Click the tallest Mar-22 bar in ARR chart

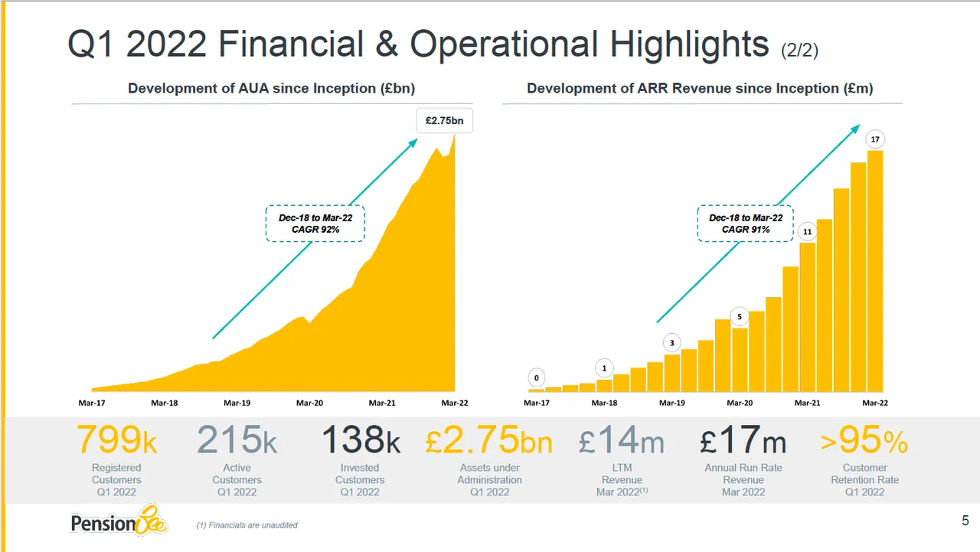[x=875, y=271]
